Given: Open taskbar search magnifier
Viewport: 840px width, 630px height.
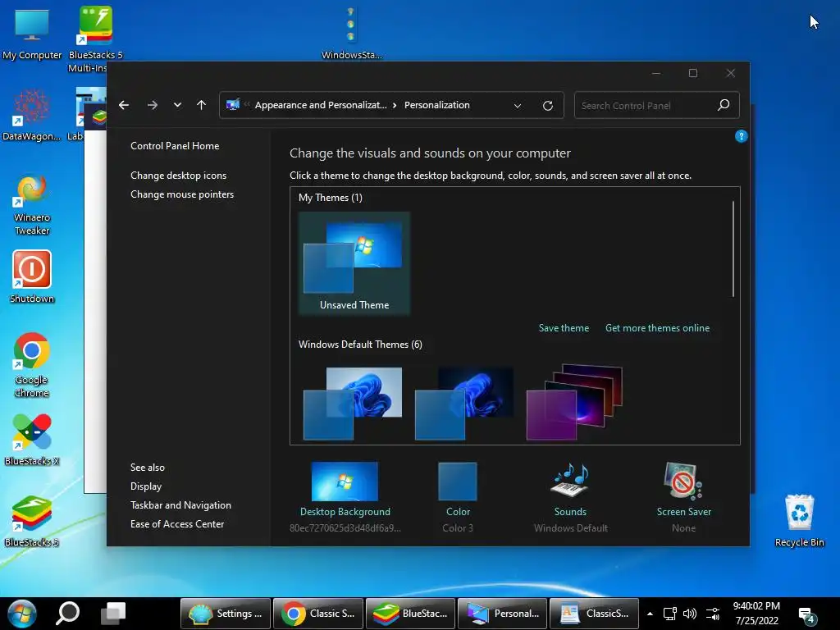Looking at the screenshot, I should point(67,614).
